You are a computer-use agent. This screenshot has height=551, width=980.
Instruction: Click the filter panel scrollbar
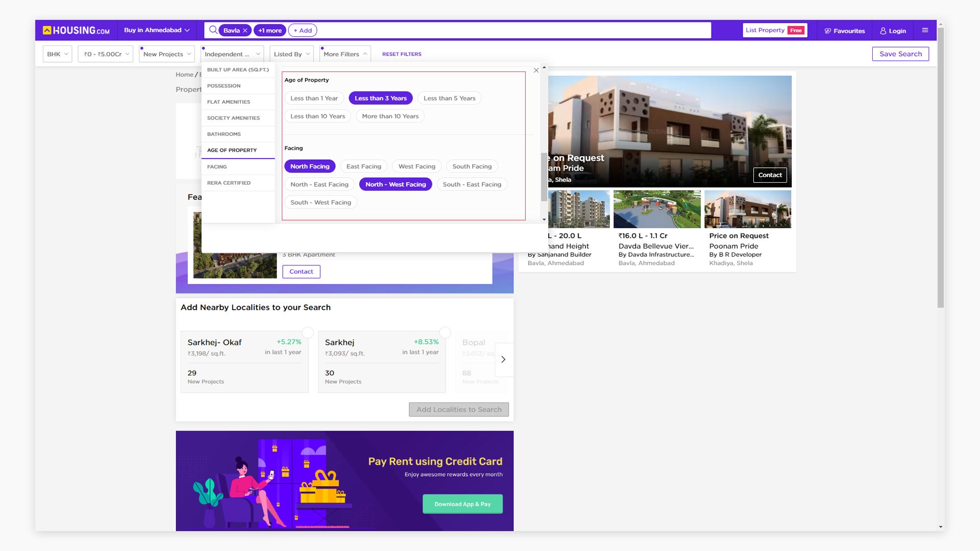[x=544, y=177]
